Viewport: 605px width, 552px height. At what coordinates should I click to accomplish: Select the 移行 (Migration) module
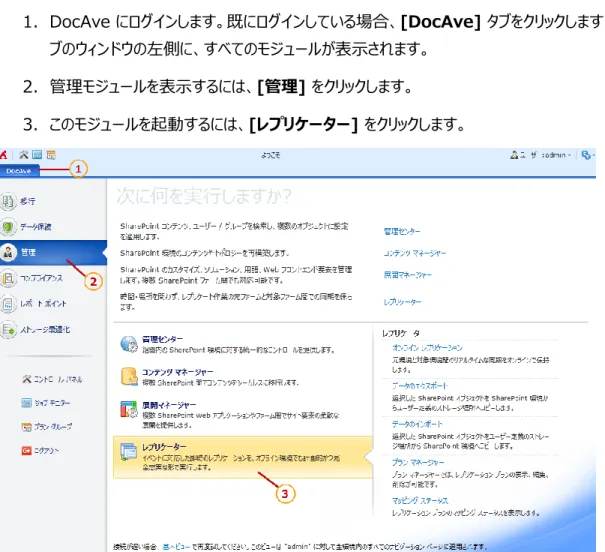point(53,201)
